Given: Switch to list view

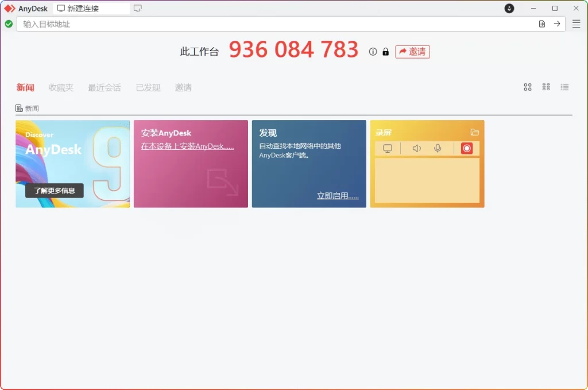Looking at the screenshot, I should pos(564,87).
